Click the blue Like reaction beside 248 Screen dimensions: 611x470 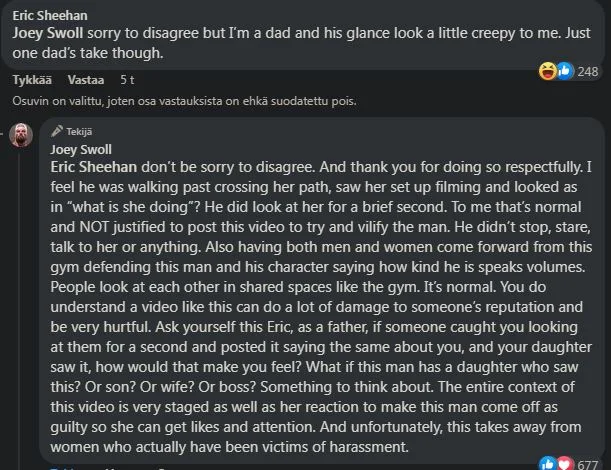pyautogui.click(x=563, y=71)
